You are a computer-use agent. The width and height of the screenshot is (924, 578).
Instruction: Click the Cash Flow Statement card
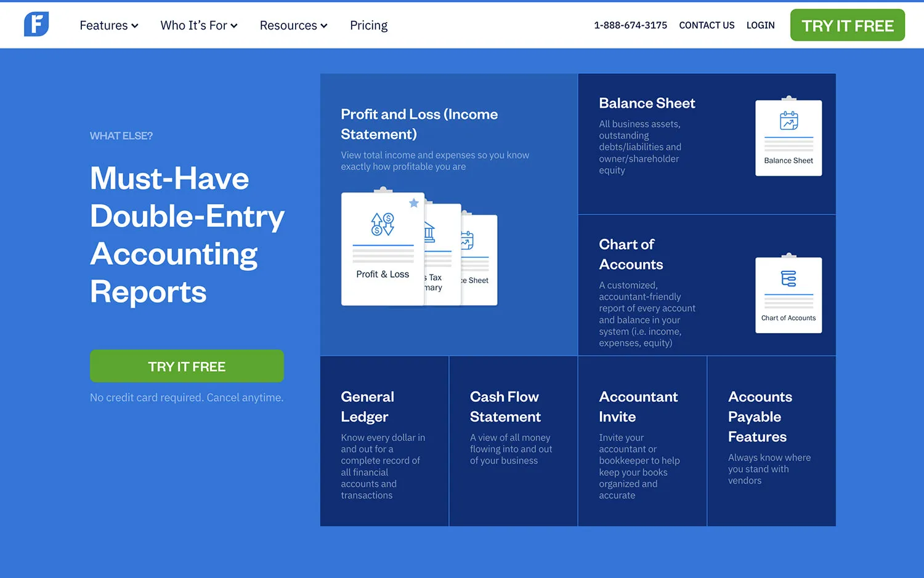pos(513,441)
